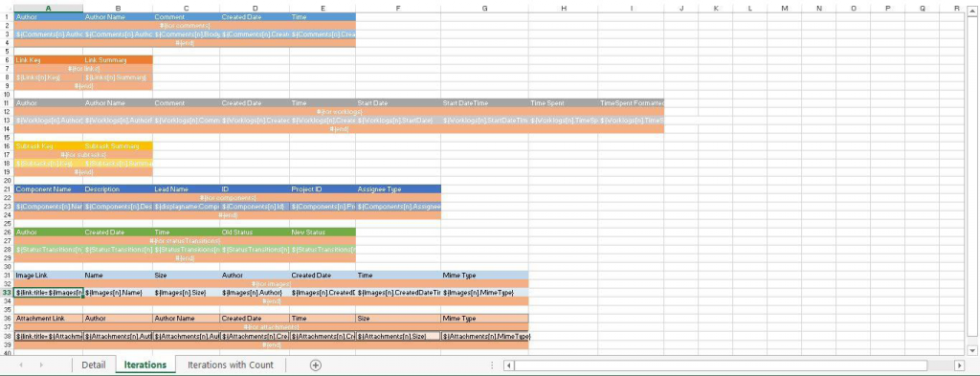The width and height of the screenshot is (980, 376).
Task: Click horizontal scrollbar right arrow
Action: 959,365
